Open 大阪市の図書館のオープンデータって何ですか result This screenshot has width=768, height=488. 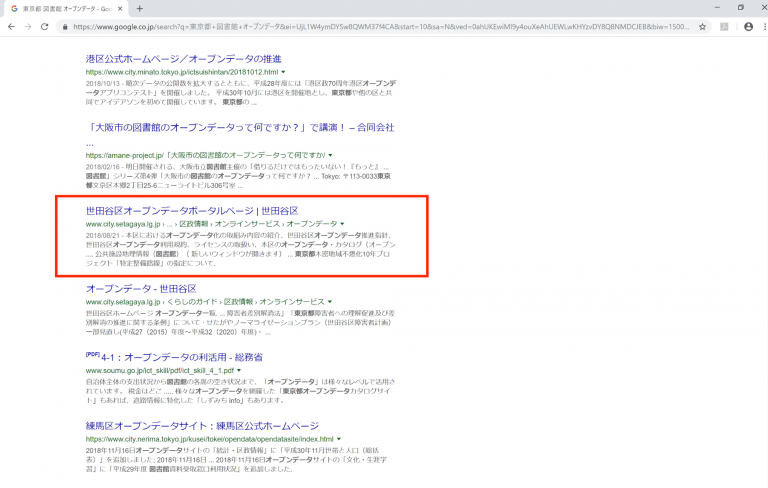(240, 127)
